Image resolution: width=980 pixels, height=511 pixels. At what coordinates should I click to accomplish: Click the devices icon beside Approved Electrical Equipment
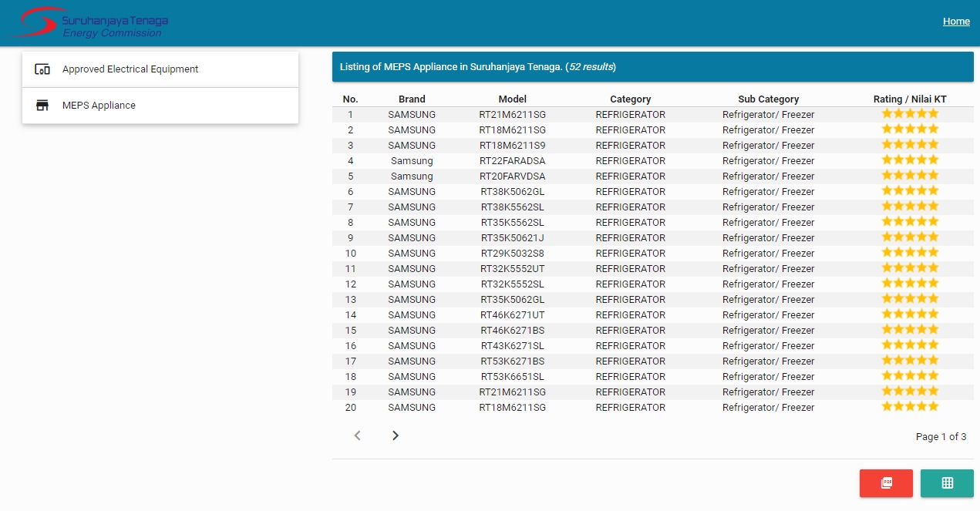click(42, 69)
